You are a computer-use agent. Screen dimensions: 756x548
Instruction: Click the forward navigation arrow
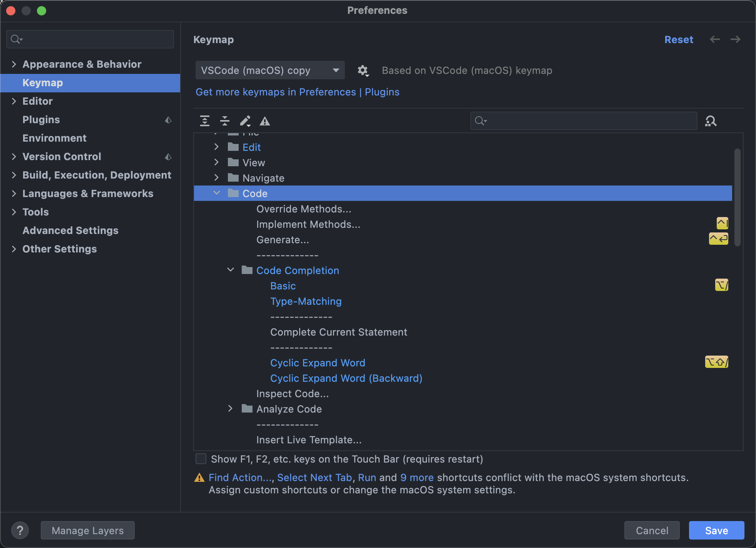(735, 39)
